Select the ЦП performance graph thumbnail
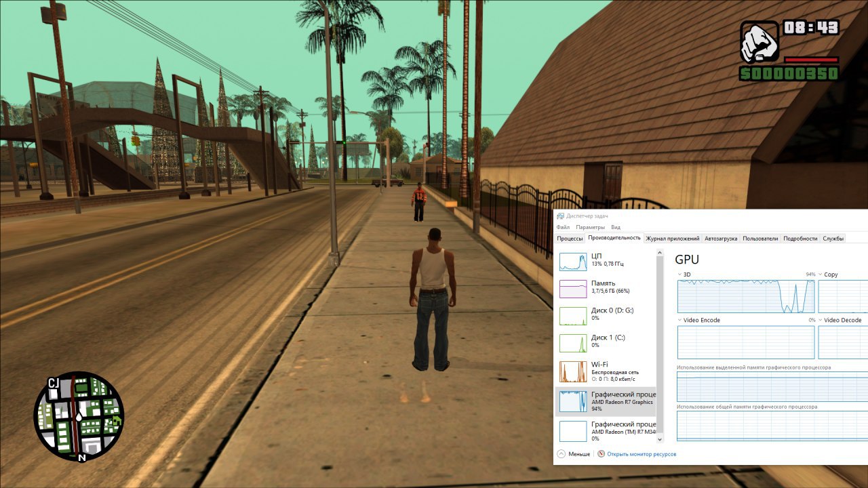The height and width of the screenshot is (488, 868). click(573, 262)
